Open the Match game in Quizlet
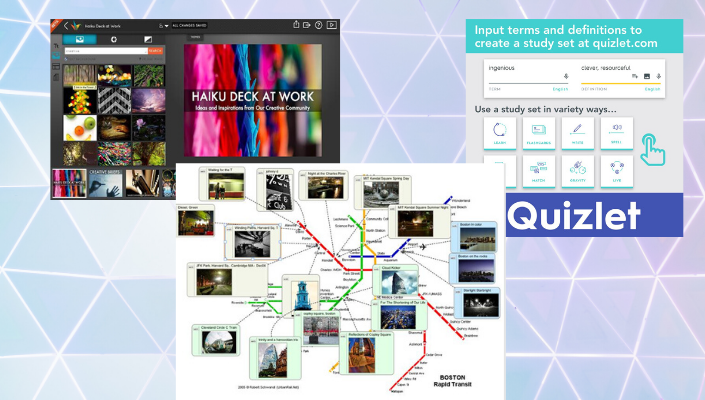The width and height of the screenshot is (705, 400). [539, 171]
